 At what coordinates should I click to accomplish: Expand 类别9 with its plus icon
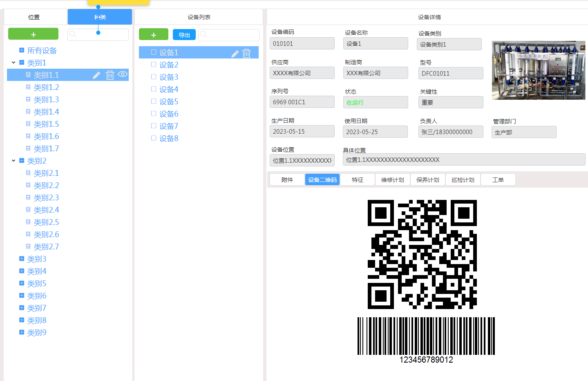22,332
